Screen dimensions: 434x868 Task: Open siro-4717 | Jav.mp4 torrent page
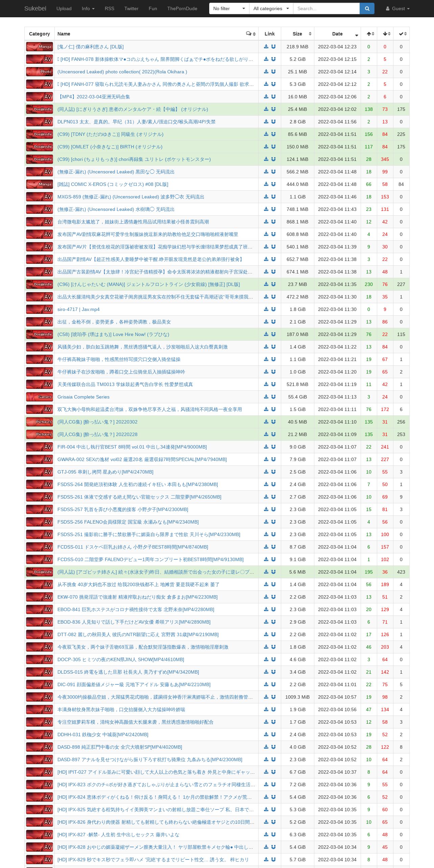tap(78, 309)
